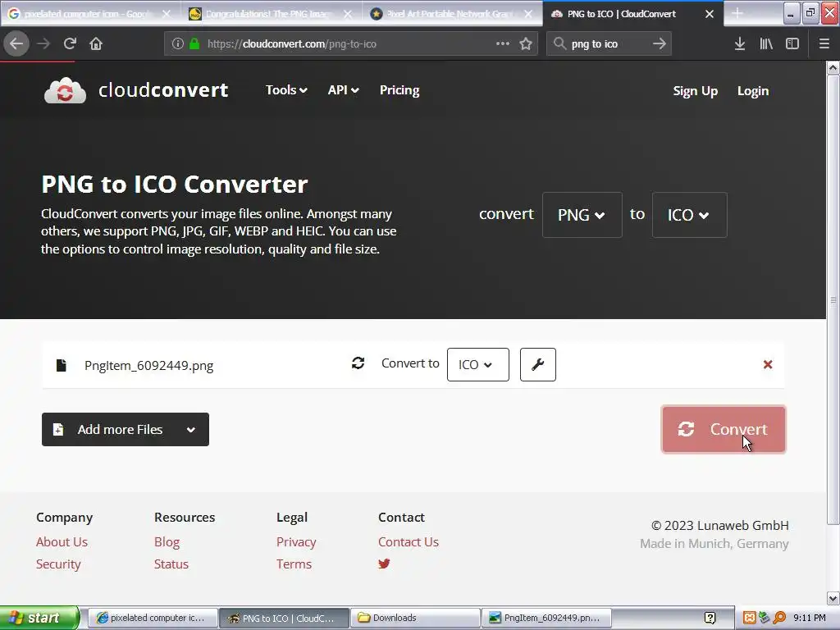
Task: Open the downloads arrow in toolbar
Action: (x=740, y=43)
